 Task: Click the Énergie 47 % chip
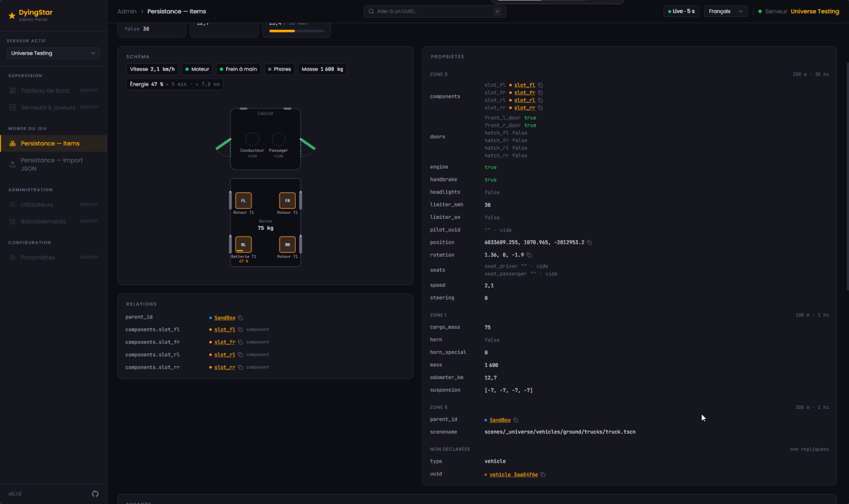[175, 84]
